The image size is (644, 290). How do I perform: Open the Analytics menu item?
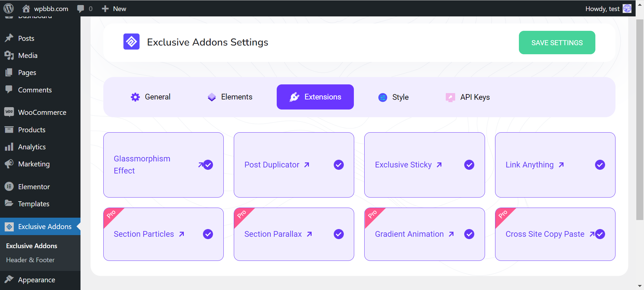click(x=40, y=147)
